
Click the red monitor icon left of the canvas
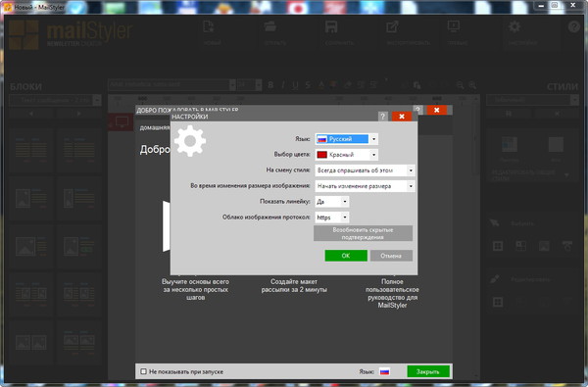coord(122,121)
